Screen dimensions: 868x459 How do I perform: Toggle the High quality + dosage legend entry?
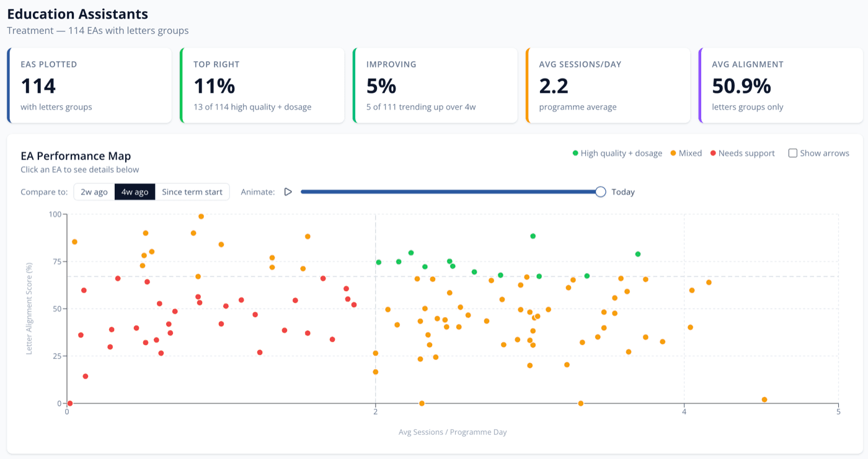(617, 153)
